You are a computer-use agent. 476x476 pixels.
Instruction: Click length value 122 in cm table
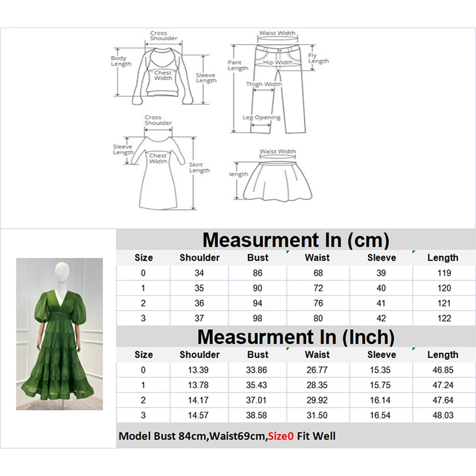(444, 318)
